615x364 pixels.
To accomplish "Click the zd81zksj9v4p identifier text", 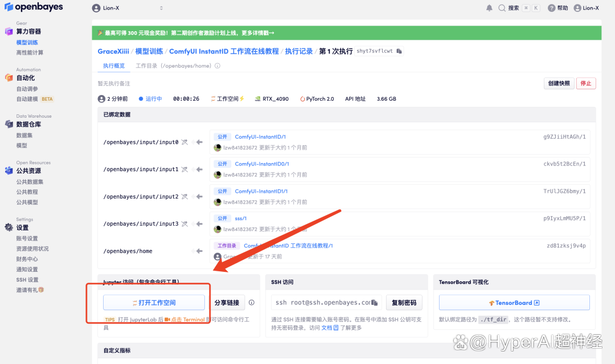I will pyautogui.click(x=566, y=246).
